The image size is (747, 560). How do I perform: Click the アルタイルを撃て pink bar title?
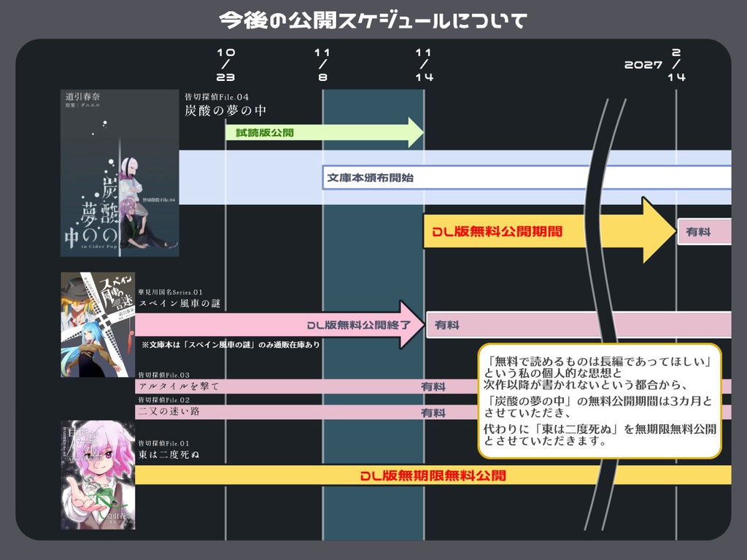click(x=179, y=386)
